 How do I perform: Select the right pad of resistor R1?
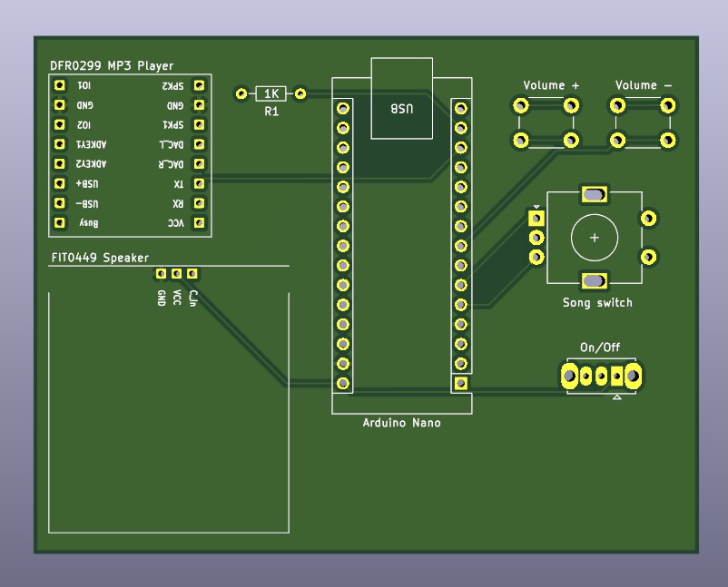[x=300, y=93]
